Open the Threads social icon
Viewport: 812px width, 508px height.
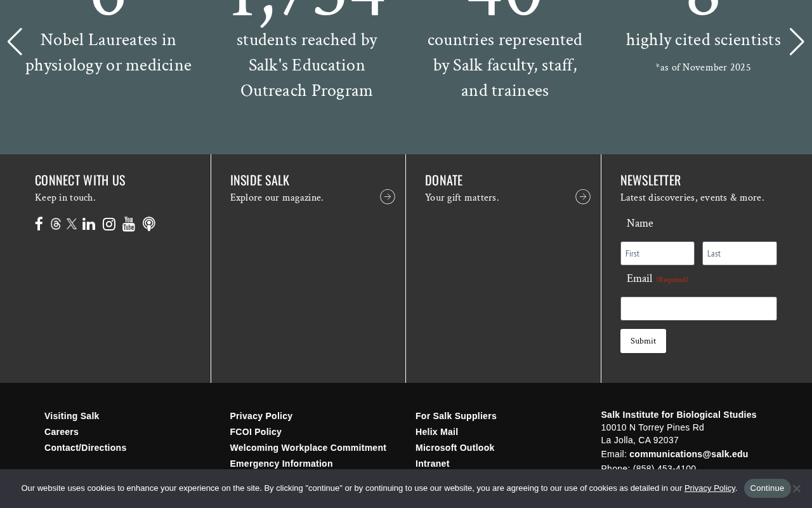pos(56,224)
